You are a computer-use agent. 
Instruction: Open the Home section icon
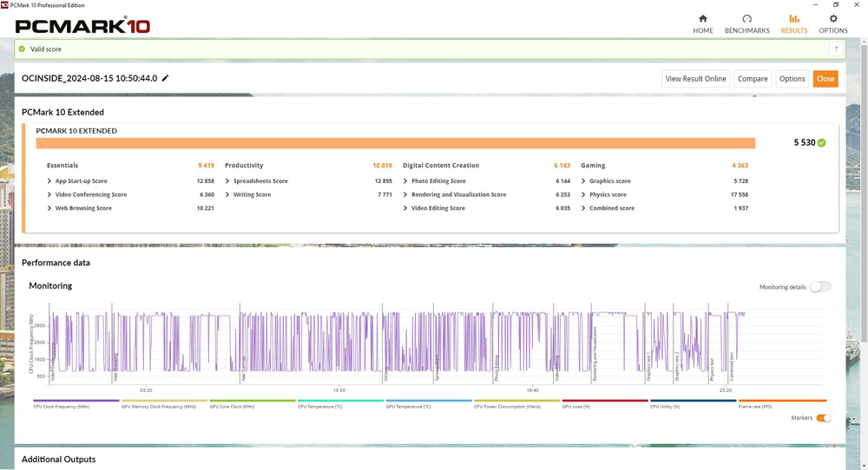tap(702, 18)
